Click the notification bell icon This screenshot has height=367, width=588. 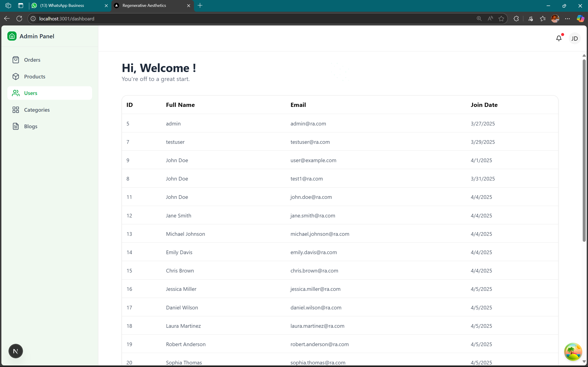coord(559,38)
